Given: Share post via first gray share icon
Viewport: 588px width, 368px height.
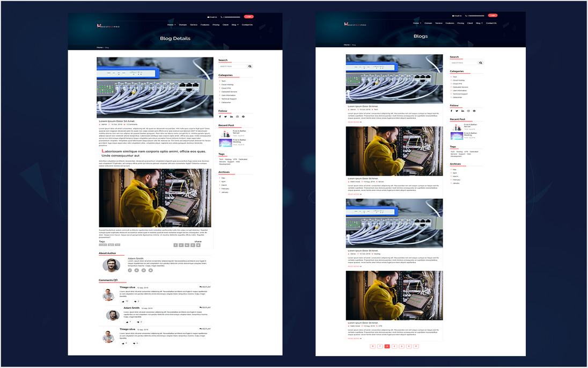Looking at the screenshot, I should (x=175, y=245).
